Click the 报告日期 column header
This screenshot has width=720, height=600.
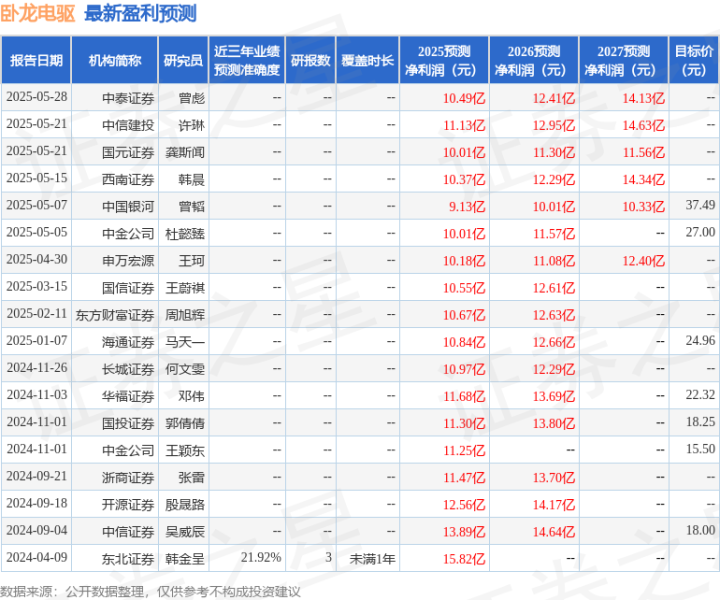(36, 60)
